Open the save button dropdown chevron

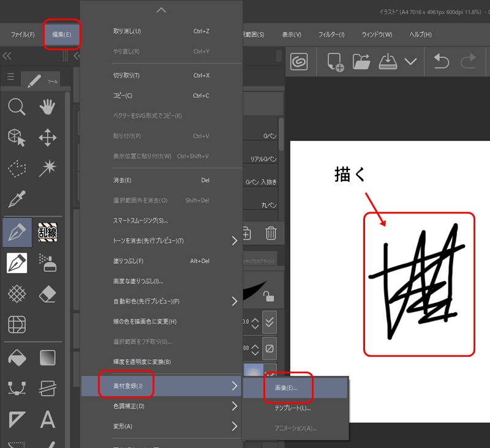[411, 61]
